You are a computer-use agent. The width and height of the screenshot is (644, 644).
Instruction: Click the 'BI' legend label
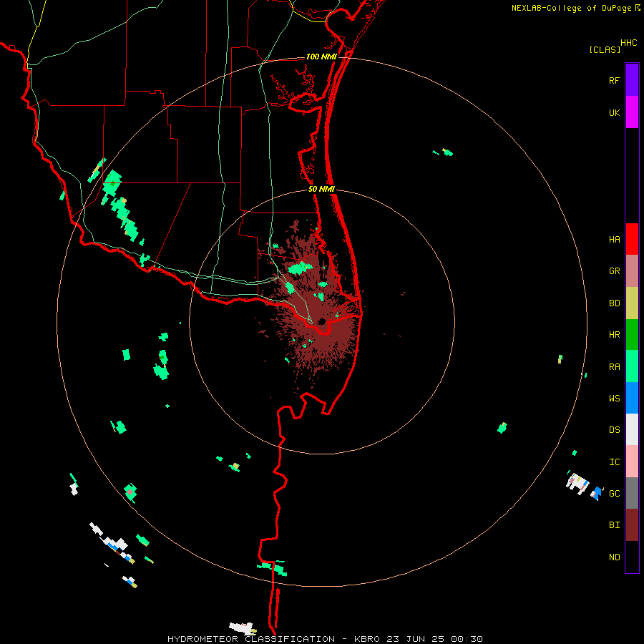click(x=614, y=525)
